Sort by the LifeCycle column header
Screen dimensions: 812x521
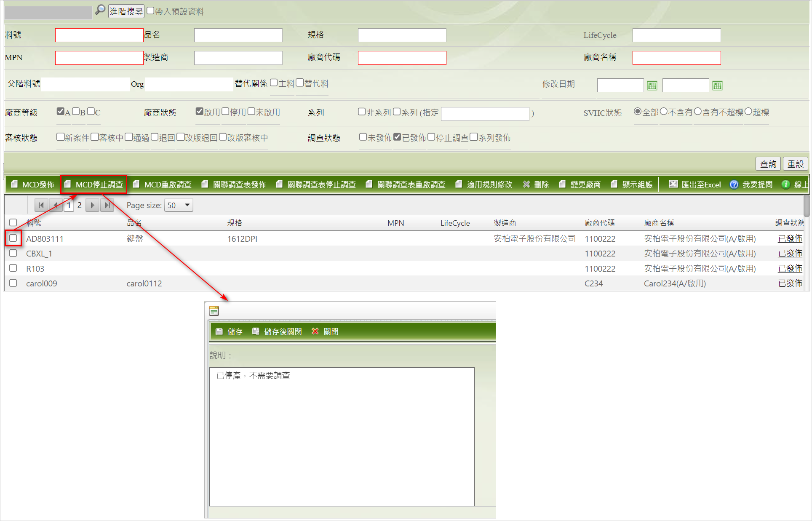pos(455,223)
